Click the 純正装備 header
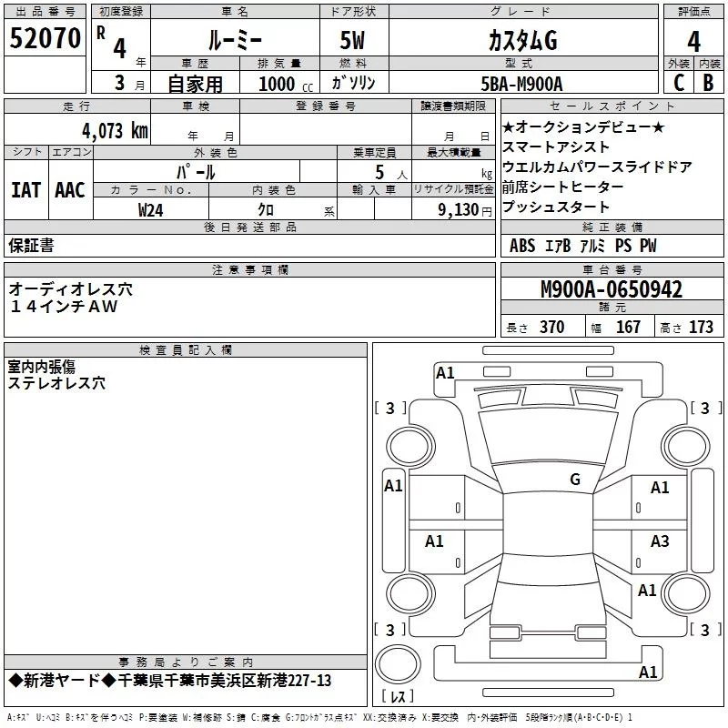Viewport: 728px width, 728px height. click(x=612, y=227)
